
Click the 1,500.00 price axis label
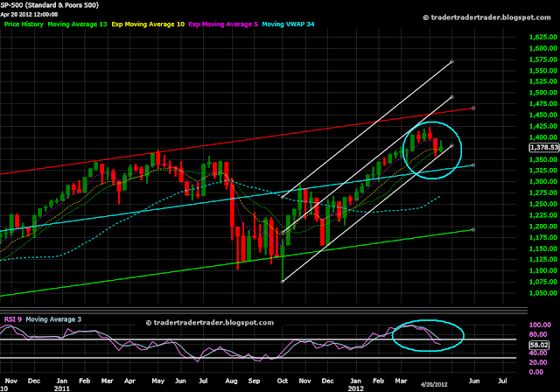pyautogui.click(x=542, y=93)
